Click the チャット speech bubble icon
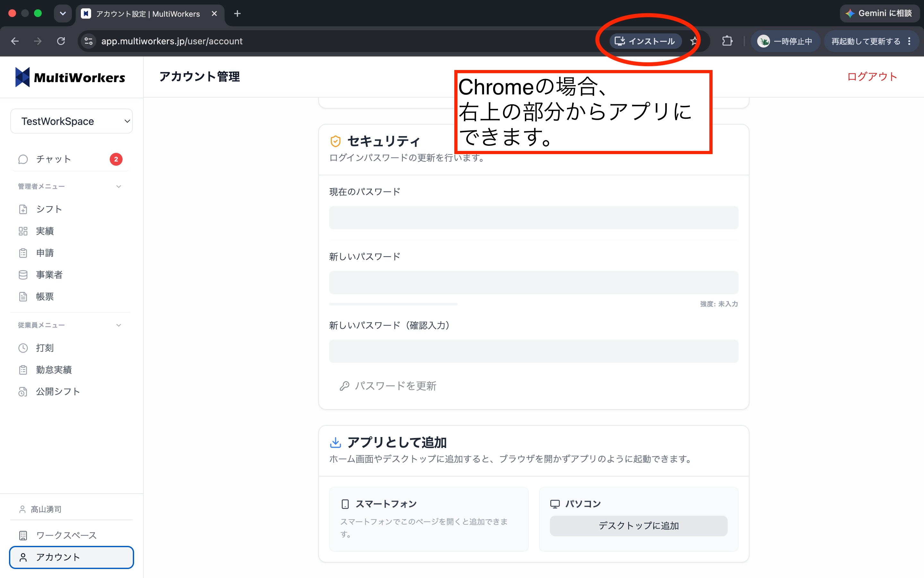This screenshot has height=578, width=924. [23, 159]
